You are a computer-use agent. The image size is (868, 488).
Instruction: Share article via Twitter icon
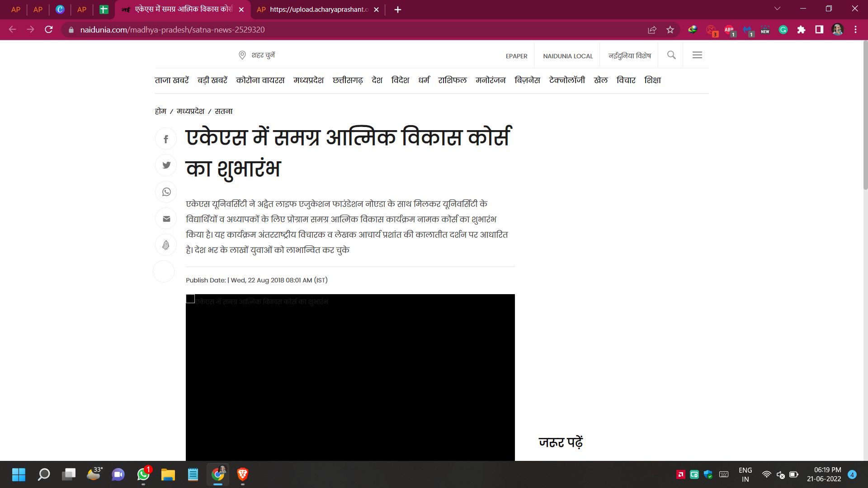[166, 165]
